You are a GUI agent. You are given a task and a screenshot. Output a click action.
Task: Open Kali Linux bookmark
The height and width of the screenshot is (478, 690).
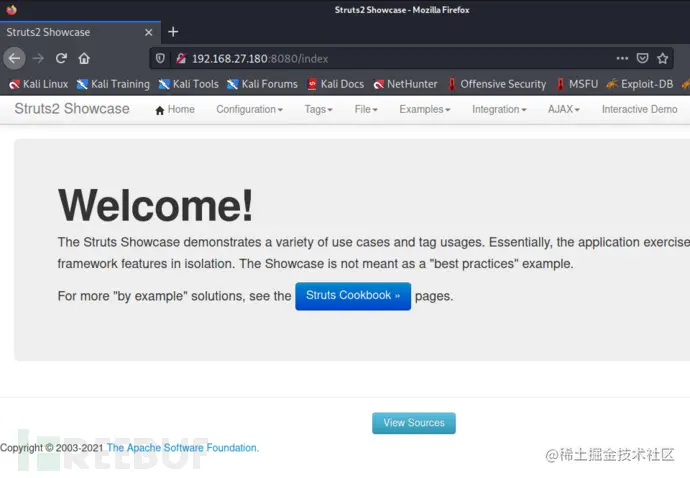[x=39, y=84]
